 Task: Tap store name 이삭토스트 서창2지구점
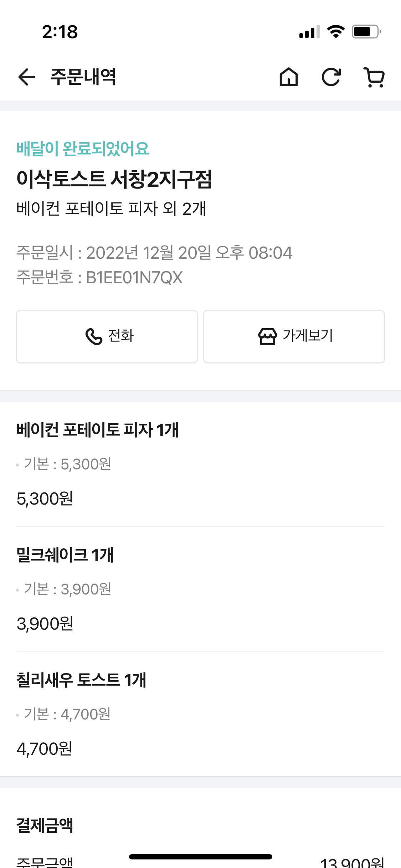[x=114, y=179]
